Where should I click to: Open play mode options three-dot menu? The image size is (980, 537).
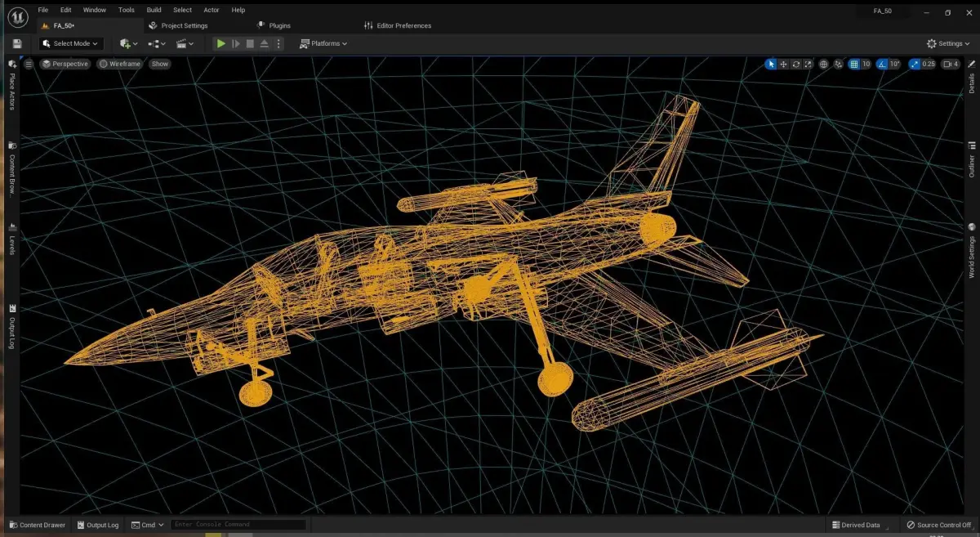(278, 43)
